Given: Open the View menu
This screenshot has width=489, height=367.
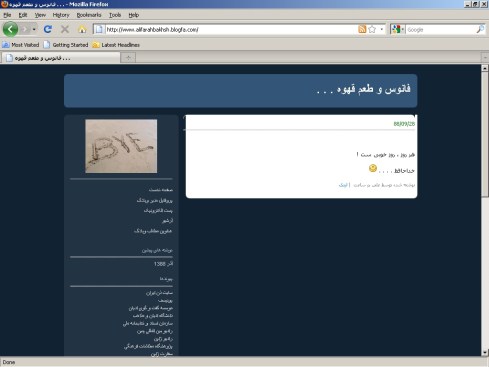Looking at the screenshot, I should click(40, 15).
